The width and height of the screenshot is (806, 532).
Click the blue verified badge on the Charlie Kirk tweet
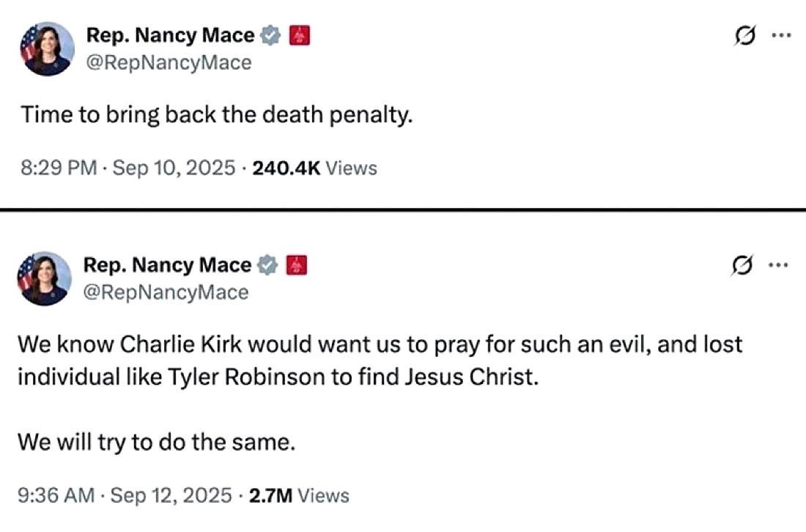click(x=268, y=265)
